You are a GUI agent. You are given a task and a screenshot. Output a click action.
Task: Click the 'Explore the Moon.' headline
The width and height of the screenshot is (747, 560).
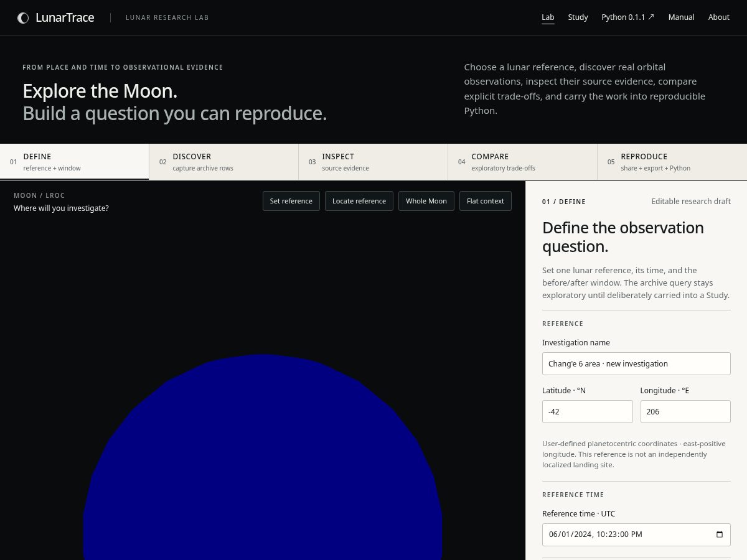100,91
